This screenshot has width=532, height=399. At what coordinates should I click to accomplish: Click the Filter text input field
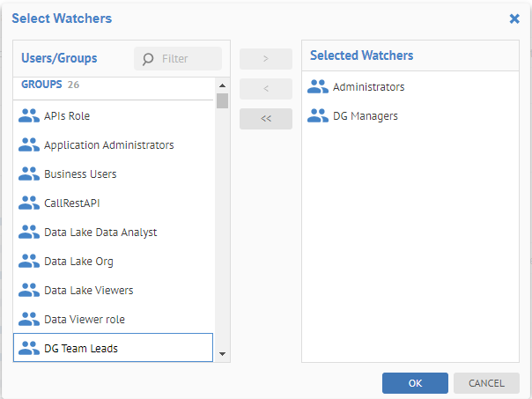pos(188,59)
